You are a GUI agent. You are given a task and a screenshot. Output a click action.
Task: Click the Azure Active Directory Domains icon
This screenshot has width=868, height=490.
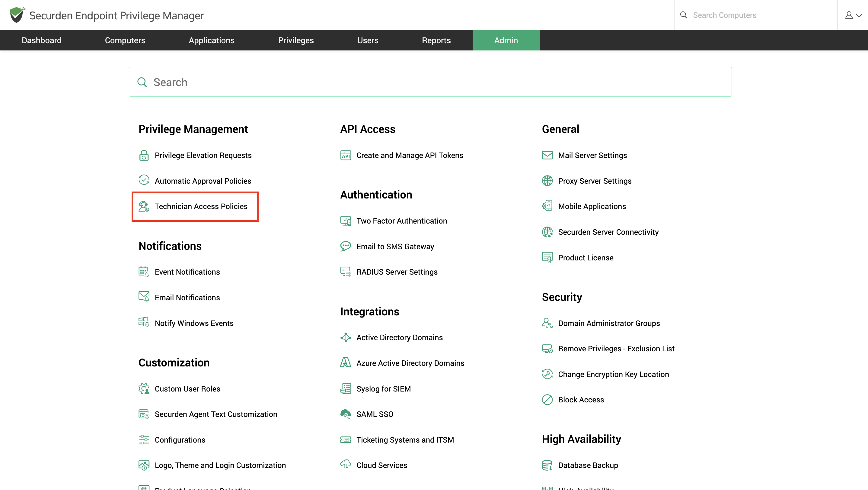[346, 363]
